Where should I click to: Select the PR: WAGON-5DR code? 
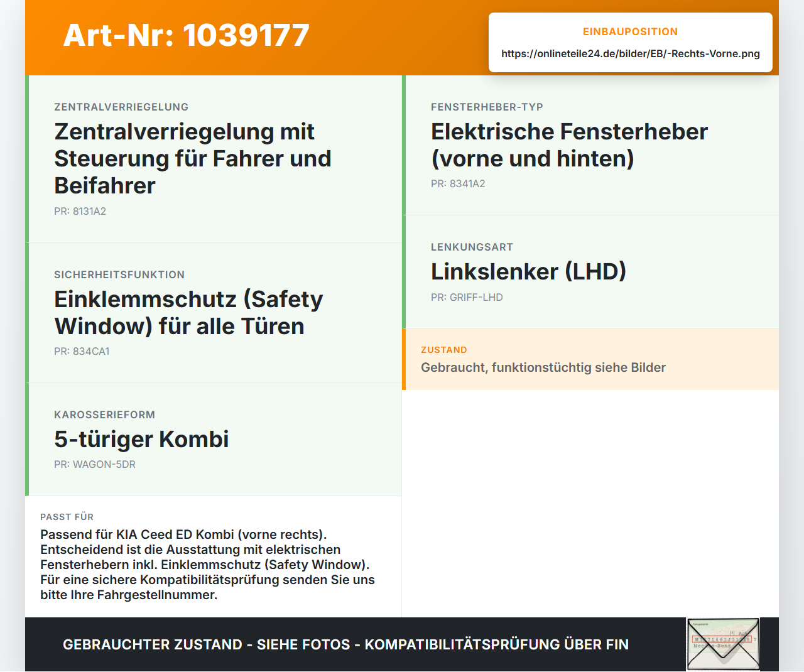coord(95,464)
